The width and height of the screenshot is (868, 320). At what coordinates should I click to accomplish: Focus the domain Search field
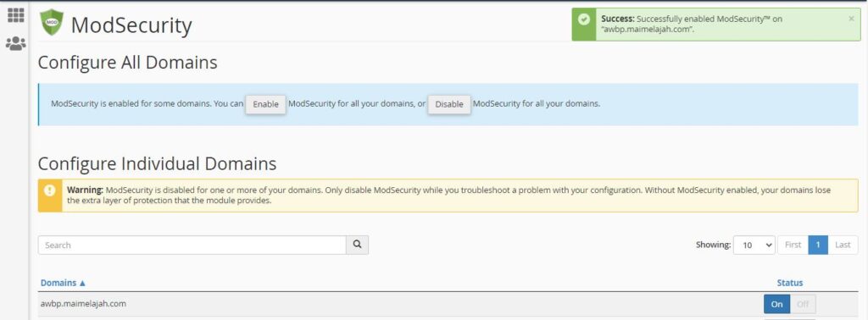tap(192, 245)
